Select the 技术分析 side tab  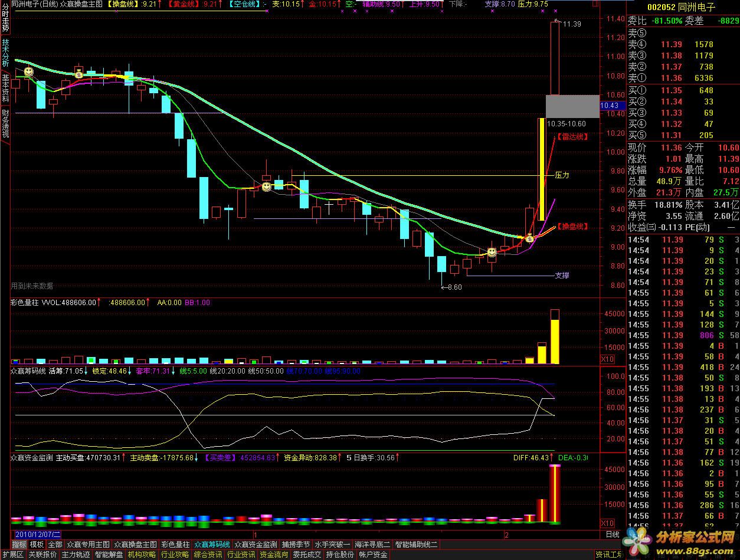pyautogui.click(x=5, y=53)
